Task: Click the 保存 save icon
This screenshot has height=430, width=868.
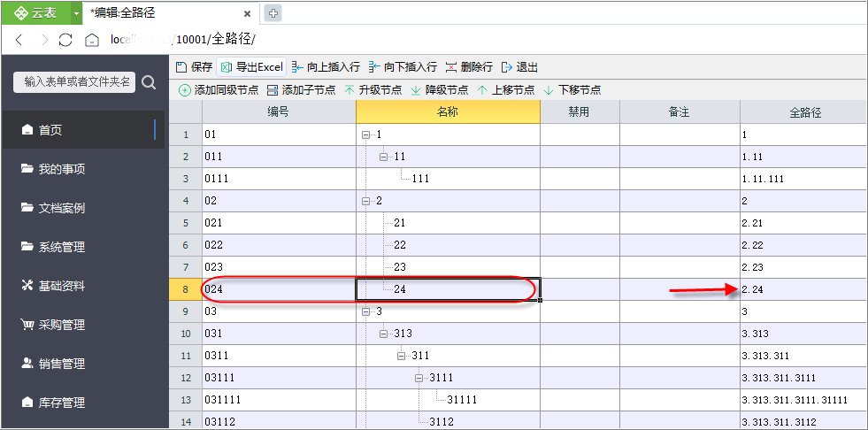Action: pos(181,67)
